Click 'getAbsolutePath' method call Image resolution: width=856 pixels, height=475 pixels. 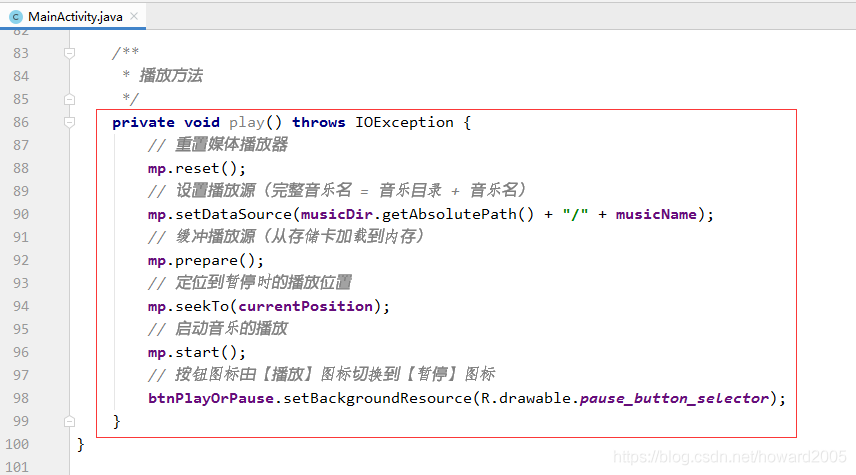tap(449, 214)
